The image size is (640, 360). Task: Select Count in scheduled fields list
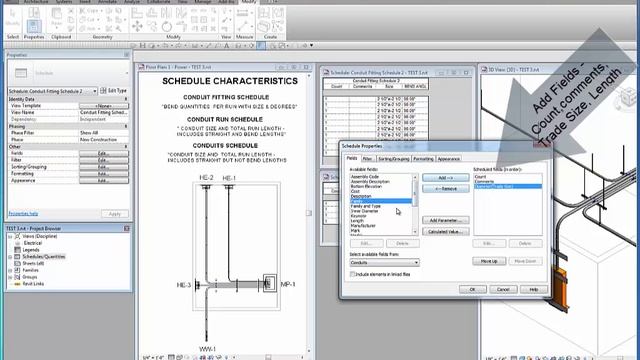point(480,177)
